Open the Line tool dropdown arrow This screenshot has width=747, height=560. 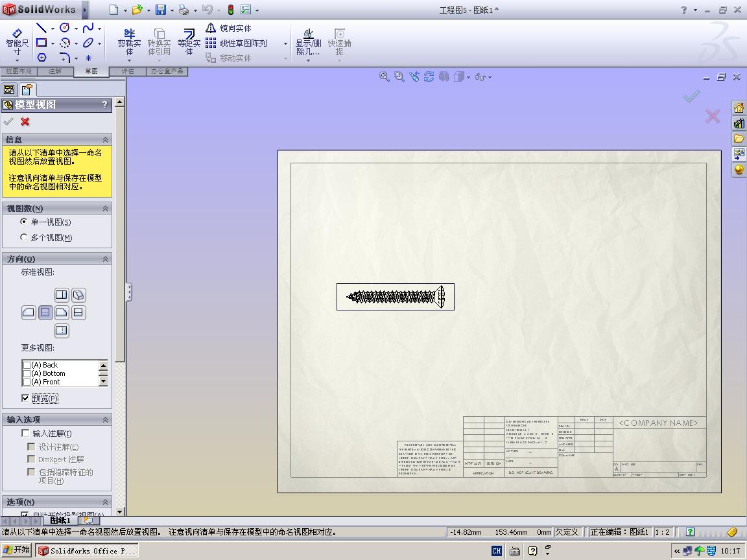point(53,29)
